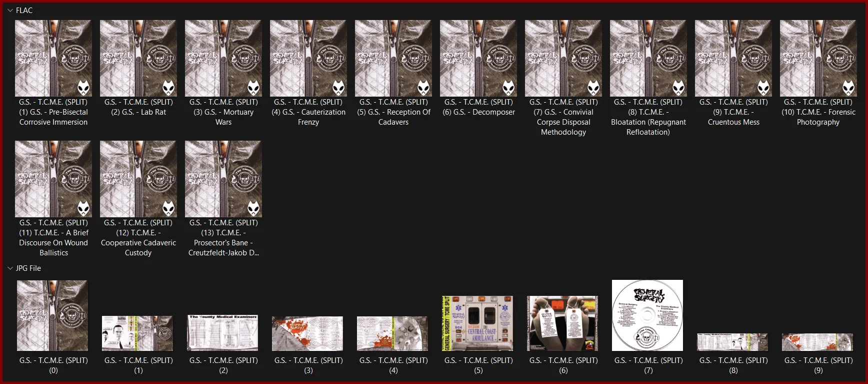Select JPG (3) blood splatter thumbnail
Image resolution: width=868 pixels, height=384 pixels.
click(x=307, y=333)
